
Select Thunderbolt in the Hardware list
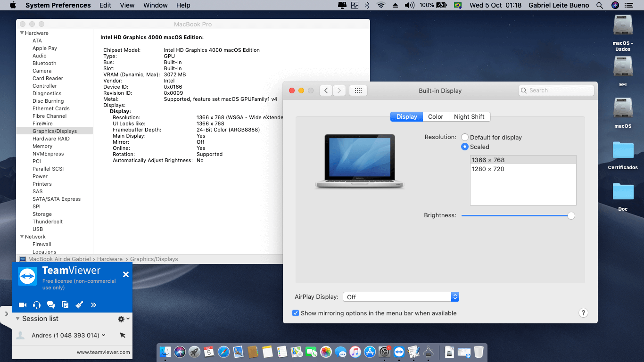coord(48,222)
